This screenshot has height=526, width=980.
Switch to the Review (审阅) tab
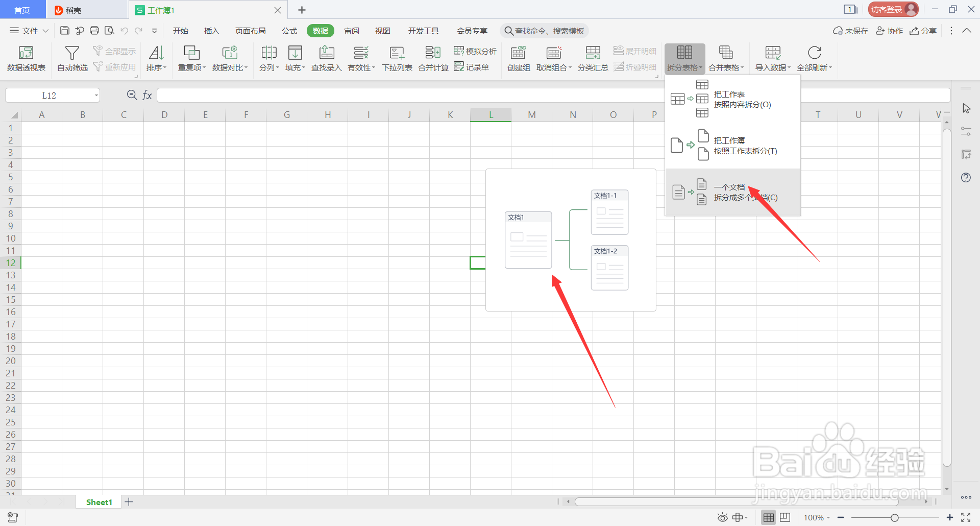[352, 31]
